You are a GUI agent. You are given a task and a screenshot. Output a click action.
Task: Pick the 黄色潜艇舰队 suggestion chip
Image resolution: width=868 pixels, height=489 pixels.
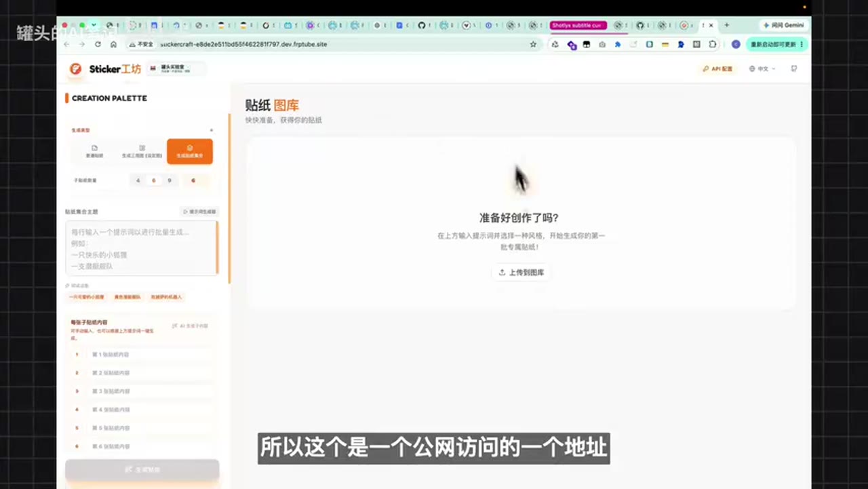tap(127, 297)
